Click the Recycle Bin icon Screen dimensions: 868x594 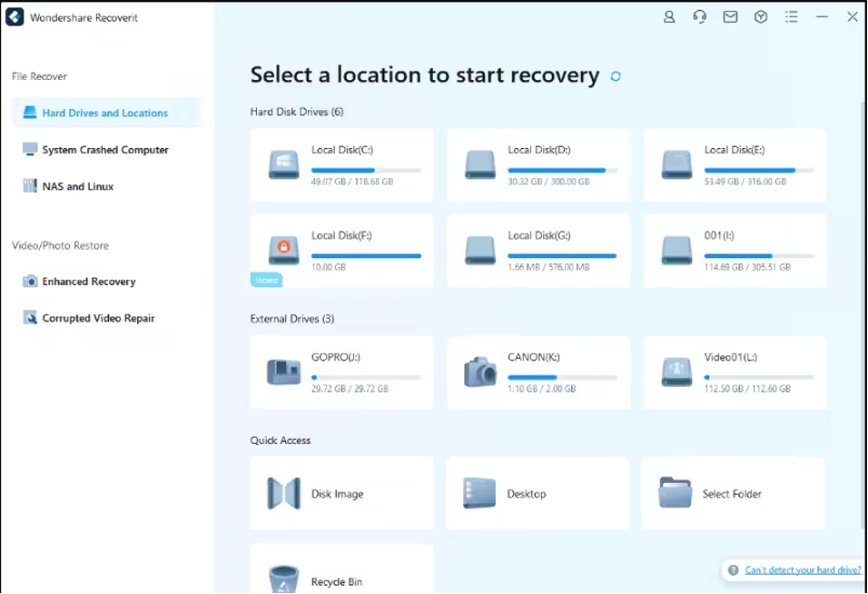[284, 579]
